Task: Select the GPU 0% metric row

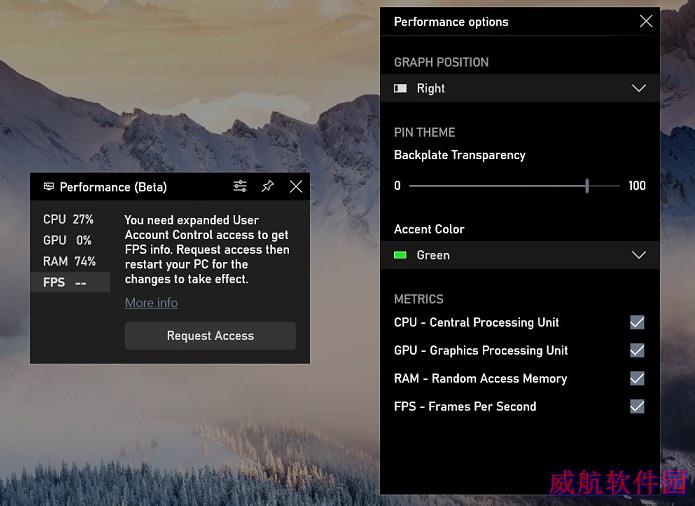Action: [70, 240]
